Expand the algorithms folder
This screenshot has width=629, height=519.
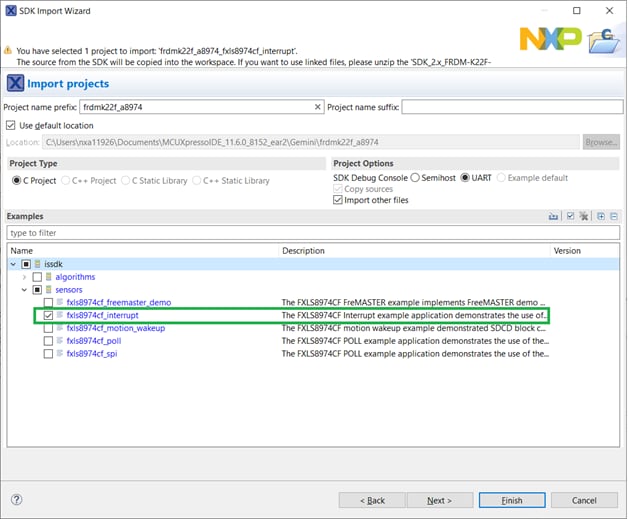point(24,276)
